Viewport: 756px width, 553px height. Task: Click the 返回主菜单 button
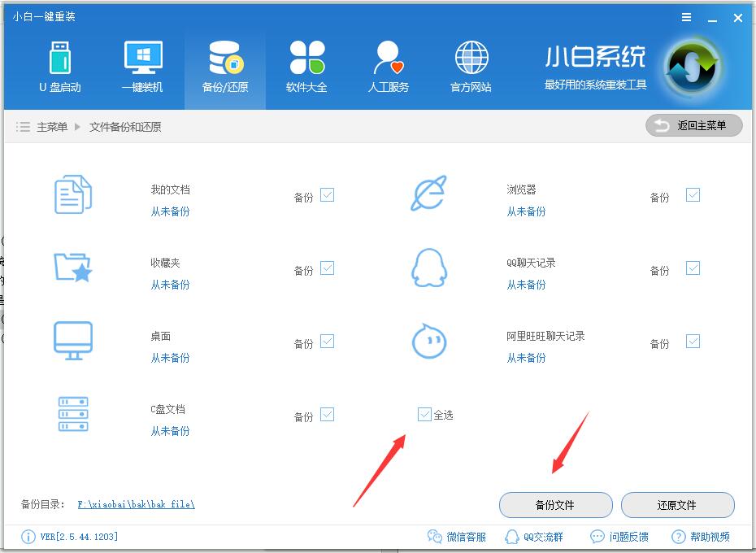coord(693,125)
